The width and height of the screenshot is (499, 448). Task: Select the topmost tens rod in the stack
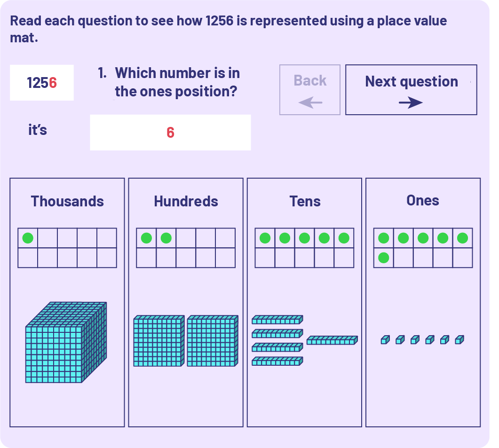[x=277, y=320]
